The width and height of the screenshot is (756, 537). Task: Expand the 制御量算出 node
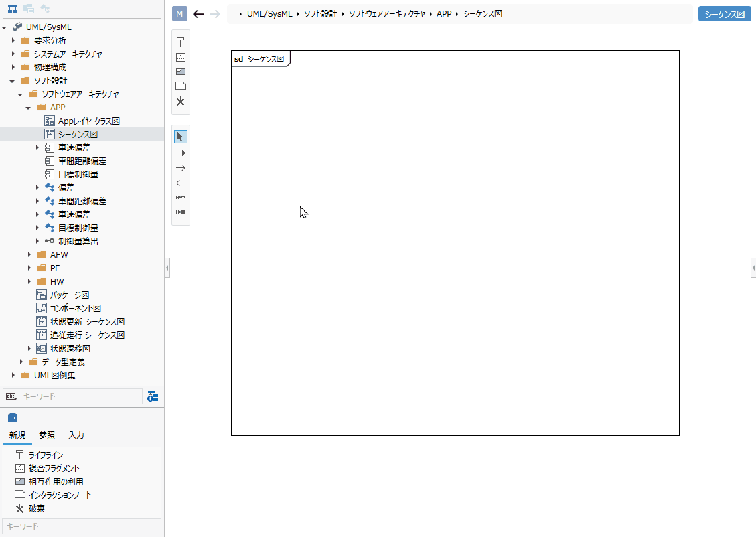[x=37, y=241]
